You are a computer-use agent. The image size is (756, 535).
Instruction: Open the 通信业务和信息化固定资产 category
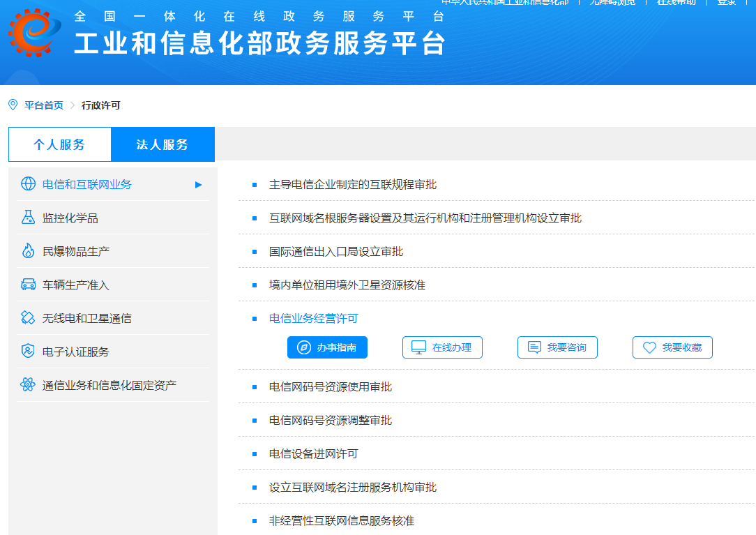pos(113,385)
